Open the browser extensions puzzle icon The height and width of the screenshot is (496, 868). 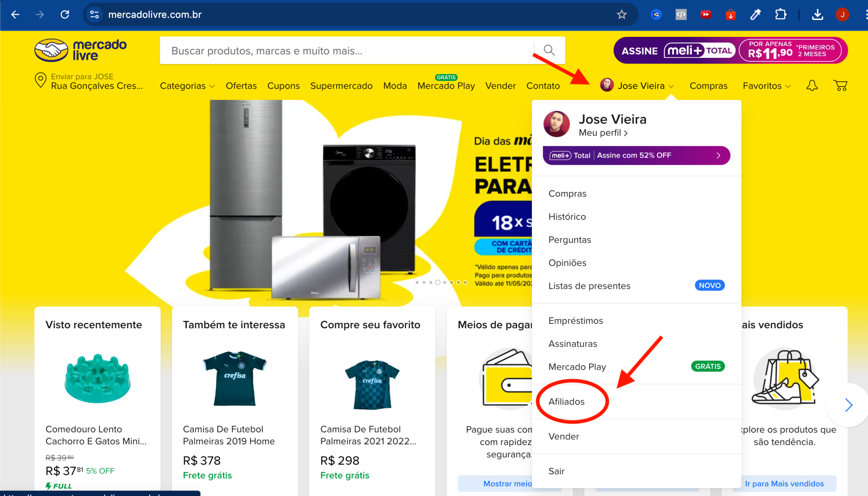780,14
